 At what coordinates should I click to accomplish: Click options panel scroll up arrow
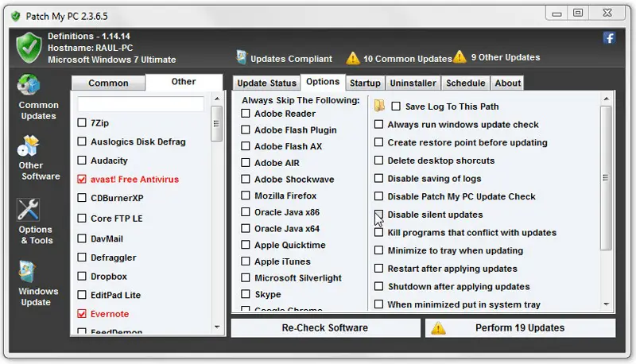click(x=607, y=99)
